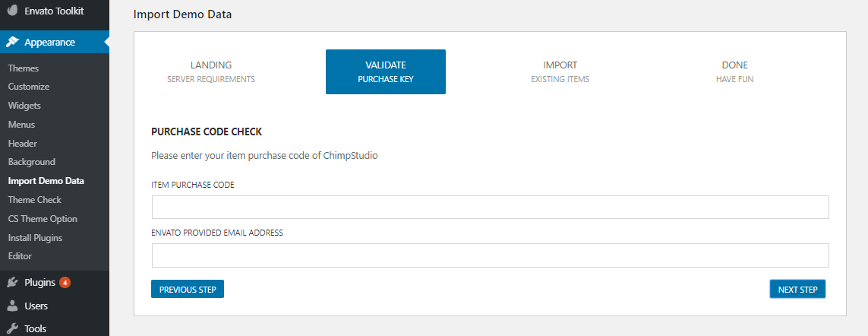Click the Plugins update count badge
Image resolution: width=868 pixels, height=336 pixels.
65,283
